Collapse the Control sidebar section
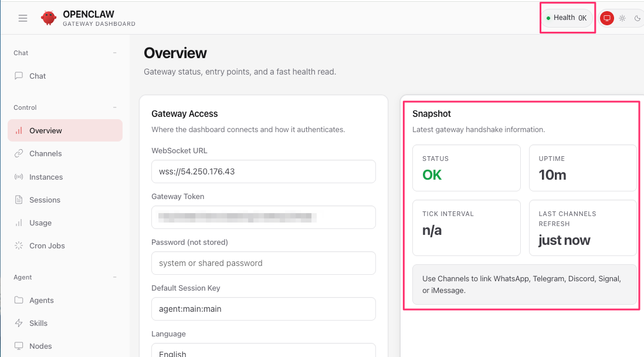Screen dimensions: 644x357 pos(114,107)
